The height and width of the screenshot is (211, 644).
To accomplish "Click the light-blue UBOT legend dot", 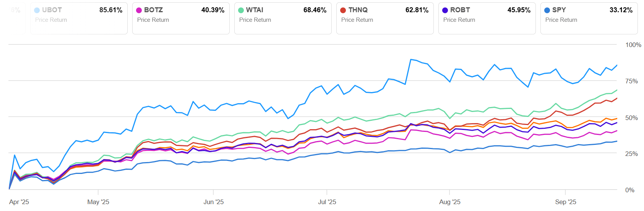I will (x=37, y=10).
